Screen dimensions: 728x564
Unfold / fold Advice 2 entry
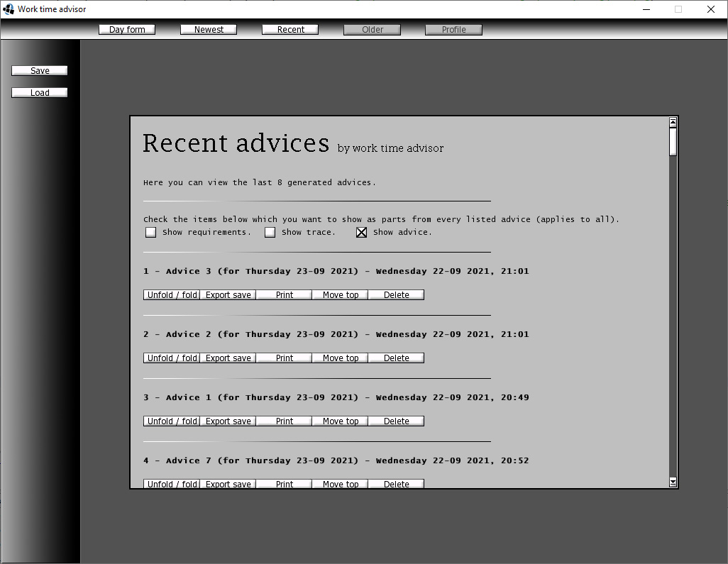(x=172, y=358)
